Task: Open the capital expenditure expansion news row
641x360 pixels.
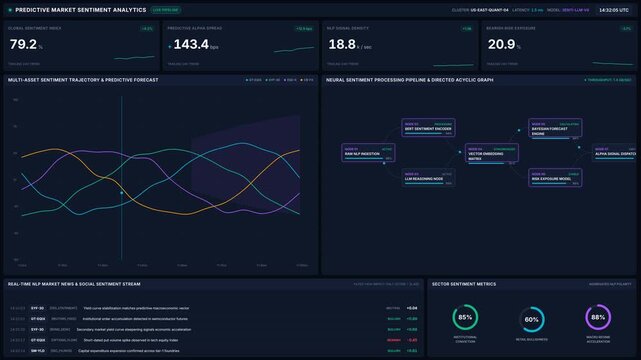Action: (214, 351)
